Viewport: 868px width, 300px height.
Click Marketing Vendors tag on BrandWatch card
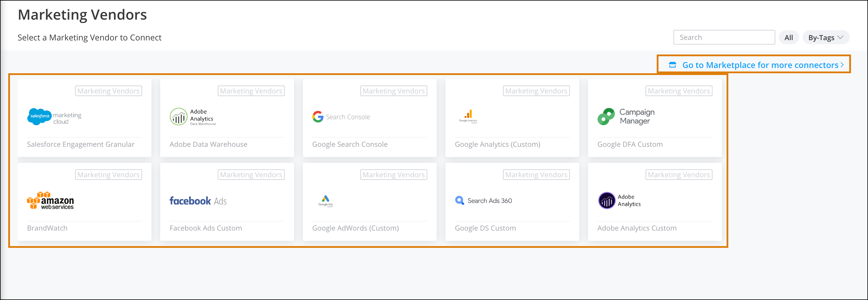point(109,175)
